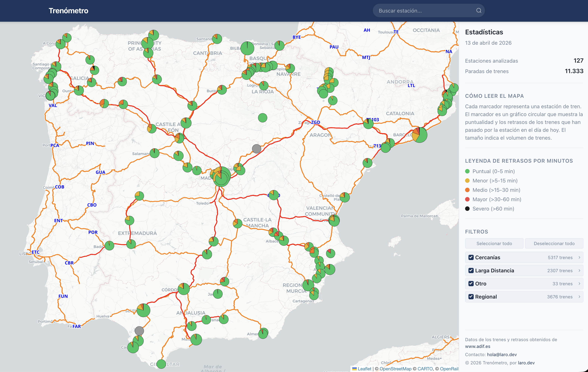Click the large Sevilla station pie marker
The height and width of the screenshot is (372, 588).
point(143,310)
